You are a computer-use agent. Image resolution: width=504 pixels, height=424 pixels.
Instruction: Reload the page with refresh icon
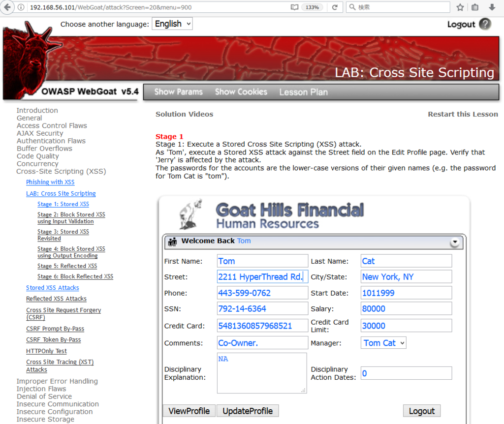(335, 7)
